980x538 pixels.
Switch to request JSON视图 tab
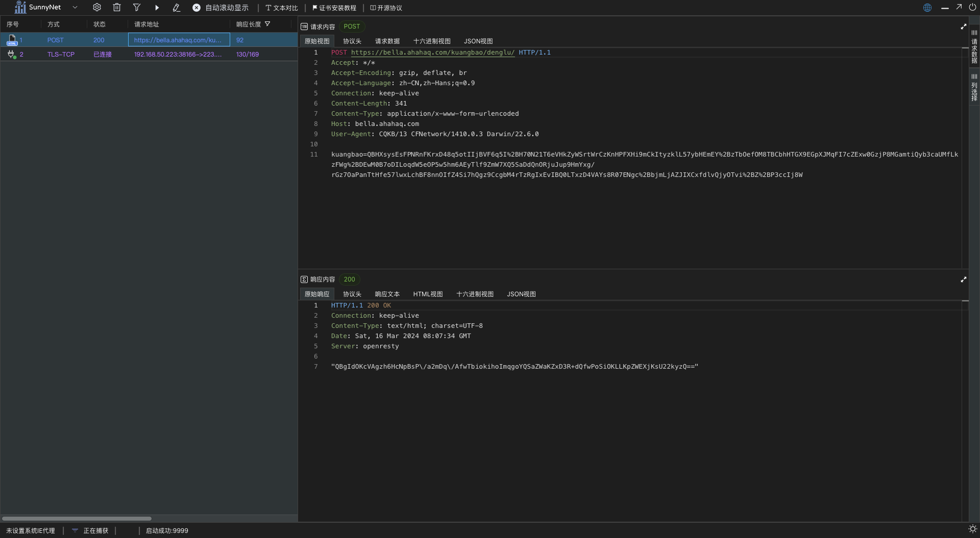pyautogui.click(x=478, y=41)
